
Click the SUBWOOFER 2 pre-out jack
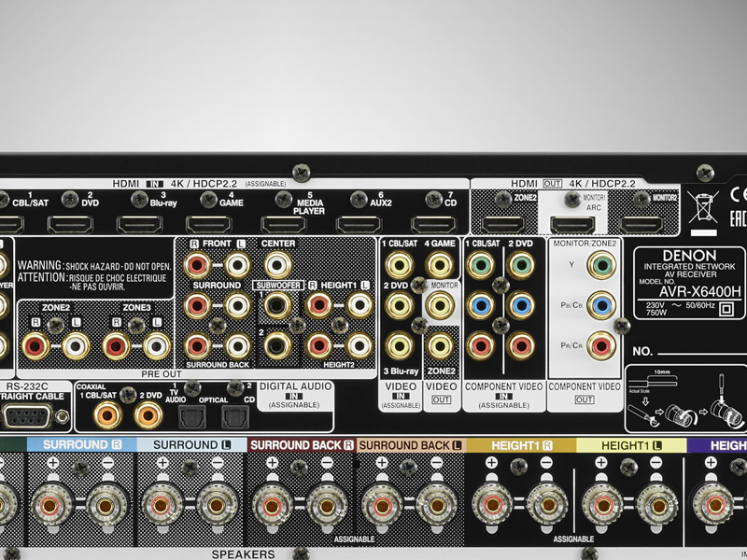click(277, 345)
